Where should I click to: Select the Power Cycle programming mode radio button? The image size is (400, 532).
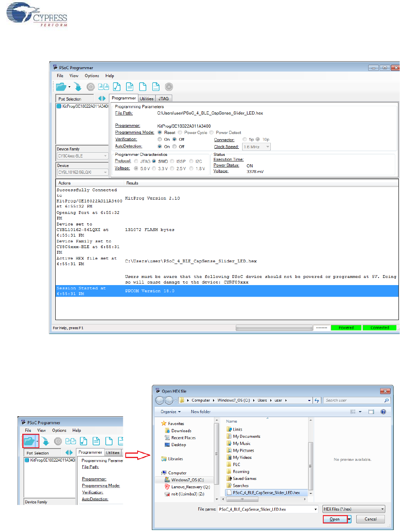(x=180, y=132)
